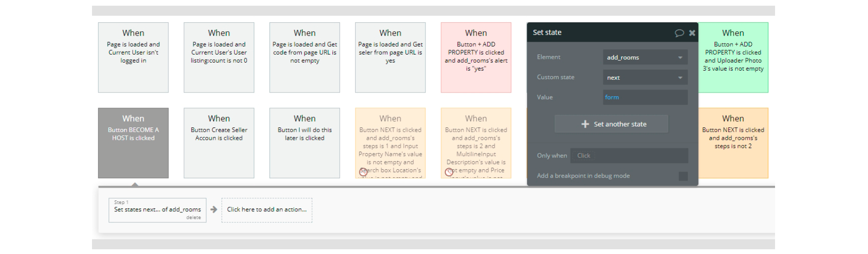
Task: Click the Set another state button
Action: tap(611, 124)
